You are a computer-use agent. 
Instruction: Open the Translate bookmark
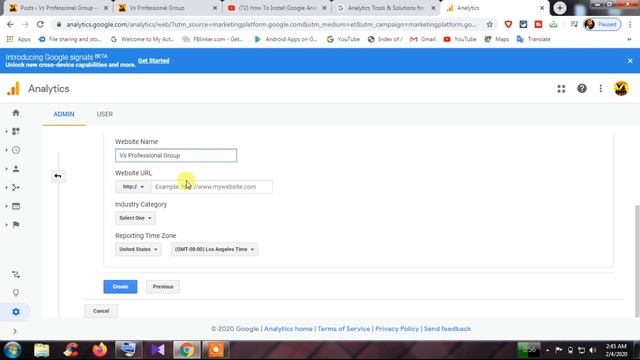533,39
